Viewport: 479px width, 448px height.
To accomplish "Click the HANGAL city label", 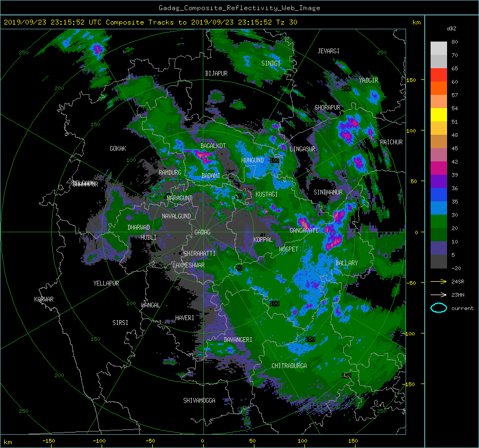I will pos(150,305).
